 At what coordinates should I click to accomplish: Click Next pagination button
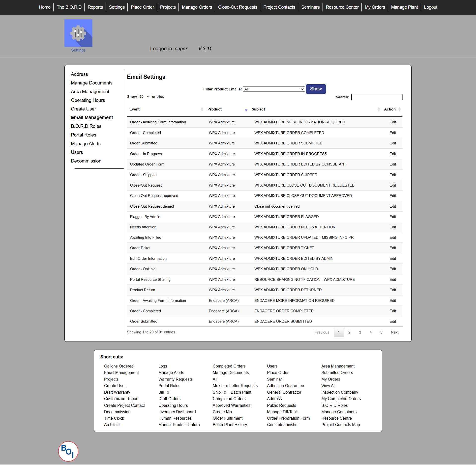(x=394, y=332)
